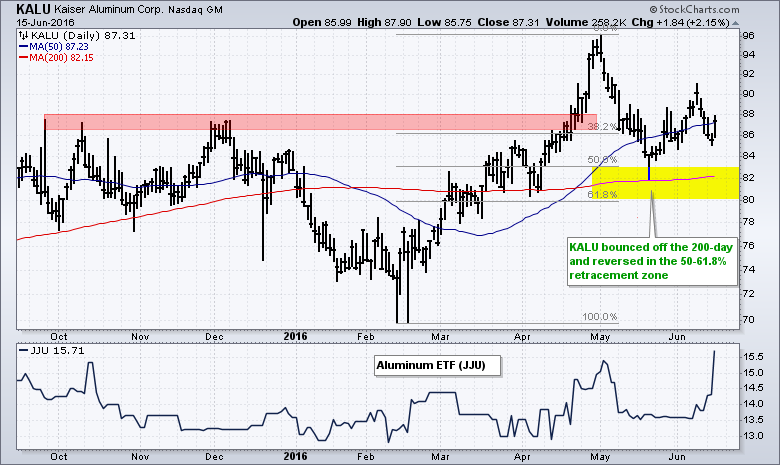Open the StockCharts.com copyright link
The width and height of the screenshot is (780, 465).
[694, 9]
